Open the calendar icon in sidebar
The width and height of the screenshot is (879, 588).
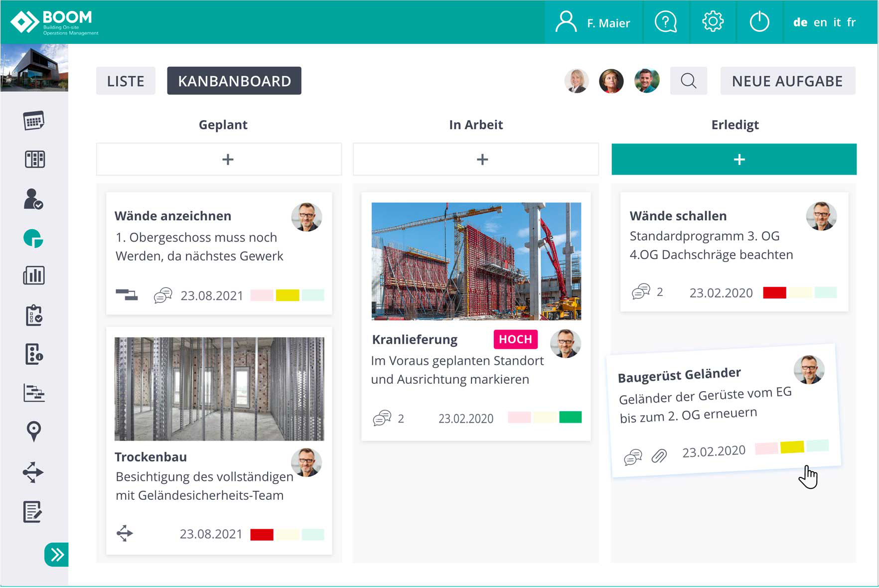tap(33, 121)
